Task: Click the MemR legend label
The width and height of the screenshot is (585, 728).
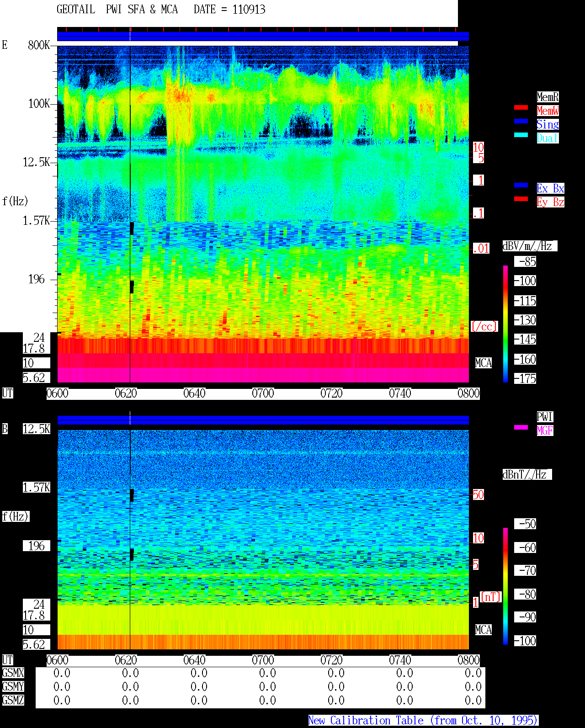Action: [548, 97]
